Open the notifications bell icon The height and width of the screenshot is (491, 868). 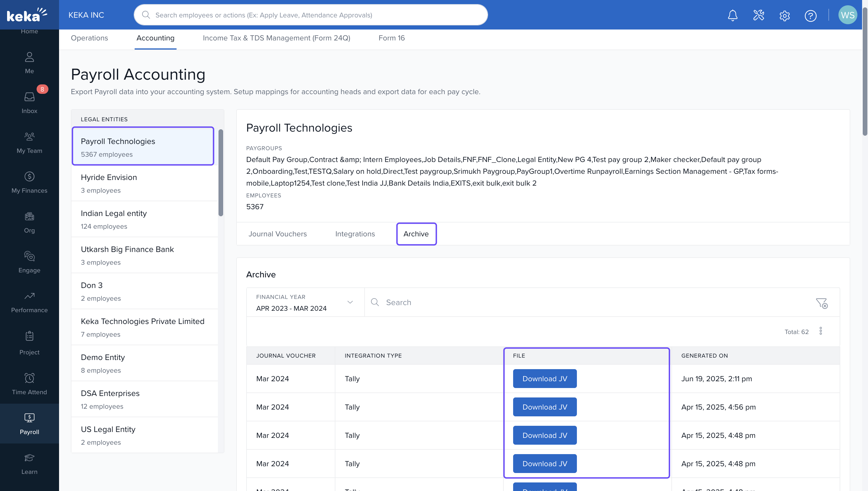click(732, 15)
